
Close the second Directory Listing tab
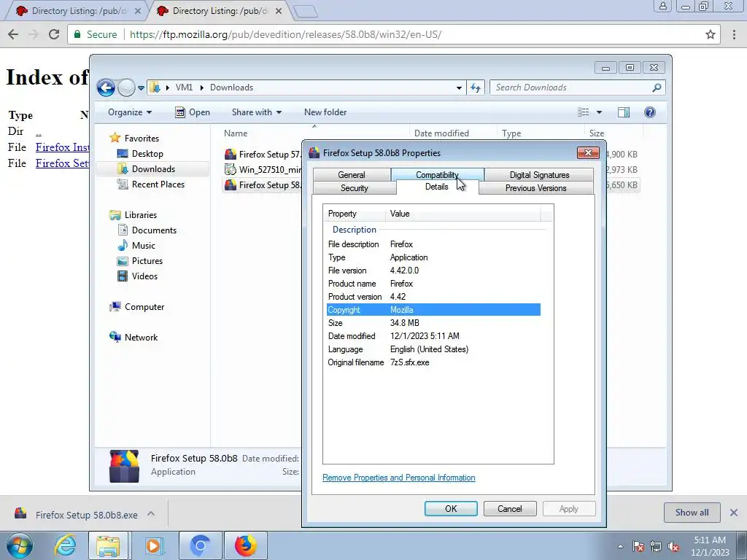(x=279, y=11)
